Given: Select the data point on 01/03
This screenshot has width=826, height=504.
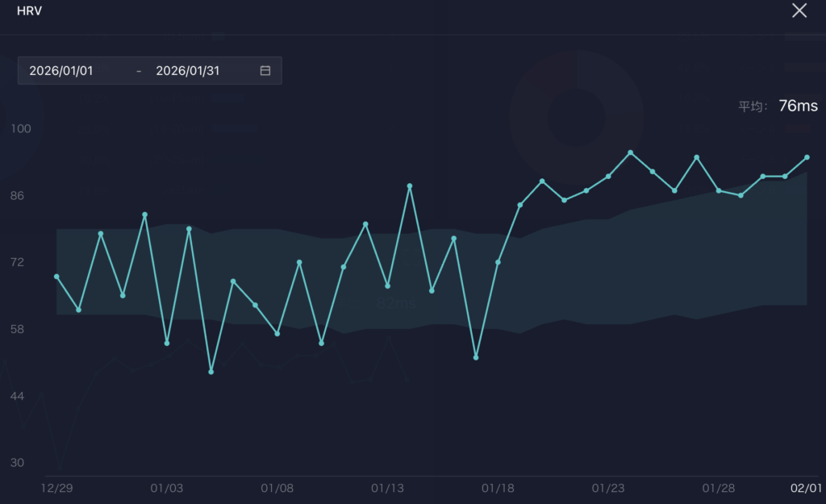Looking at the screenshot, I should [167, 344].
